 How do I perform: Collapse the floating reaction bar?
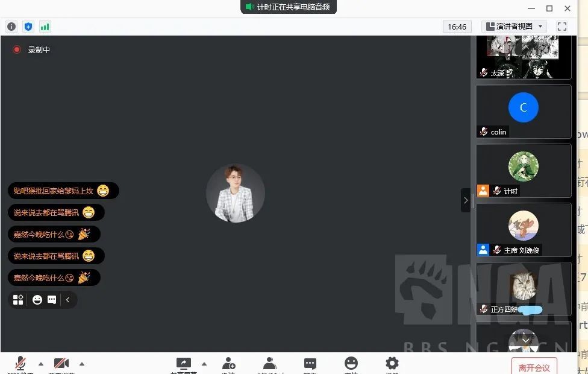68,300
